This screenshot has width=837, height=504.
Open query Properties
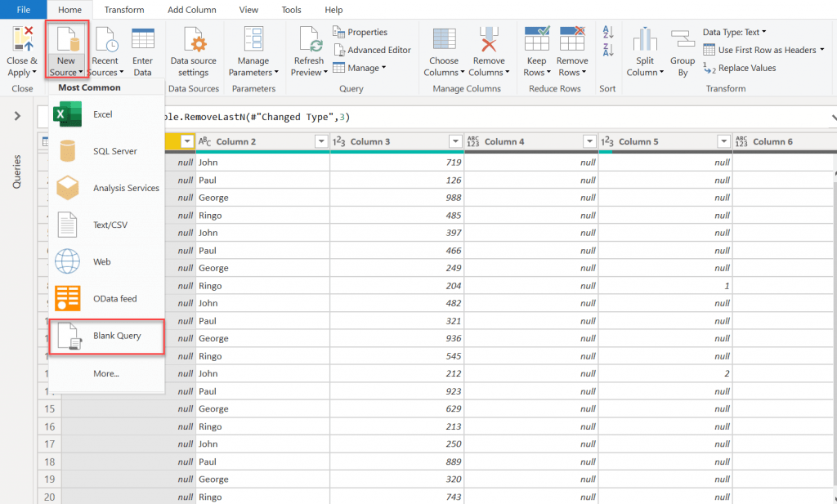[x=360, y=32]
